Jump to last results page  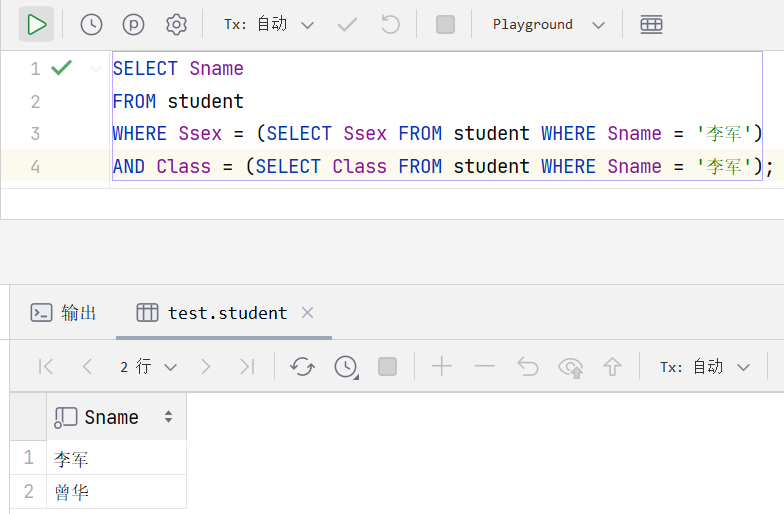tap(247, 366)
